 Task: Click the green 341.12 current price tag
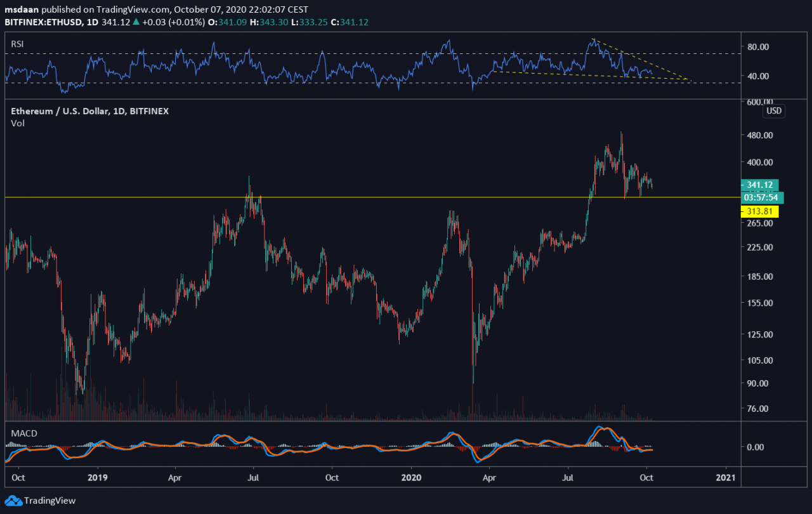pos(759,185)
